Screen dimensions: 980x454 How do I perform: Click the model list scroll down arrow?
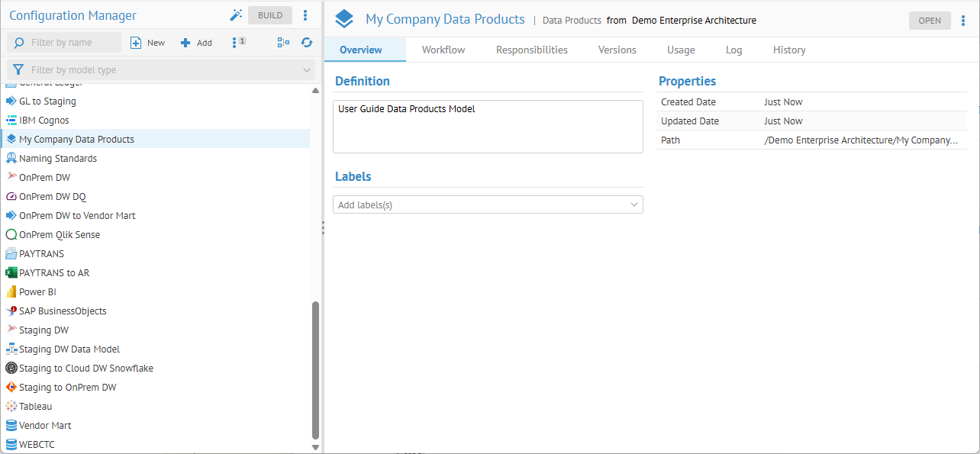(316, 447)
